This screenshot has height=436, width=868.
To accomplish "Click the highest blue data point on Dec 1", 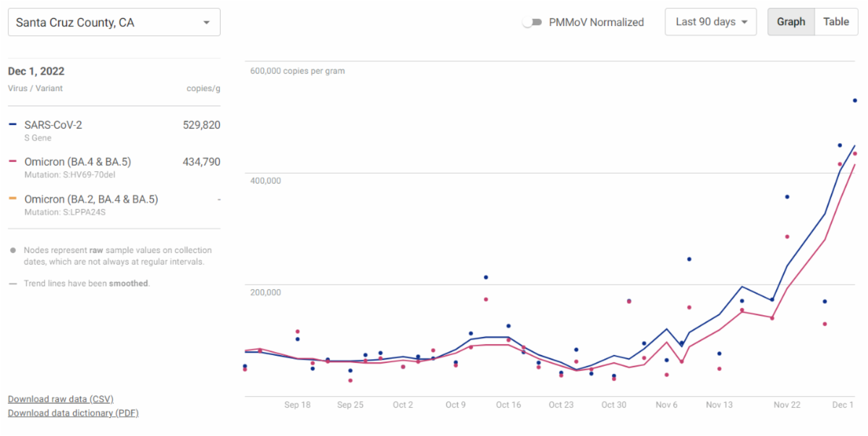I will coord(854,101).
